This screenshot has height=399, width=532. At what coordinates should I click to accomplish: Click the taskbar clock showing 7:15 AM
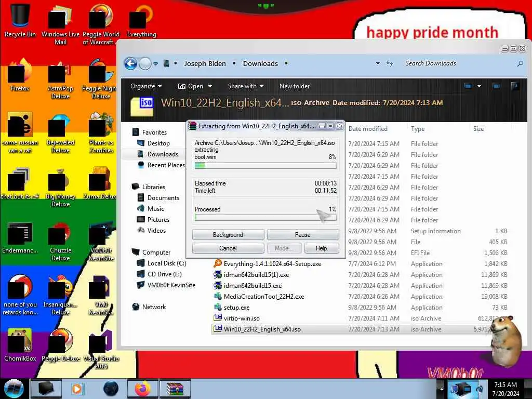(506, 389)
